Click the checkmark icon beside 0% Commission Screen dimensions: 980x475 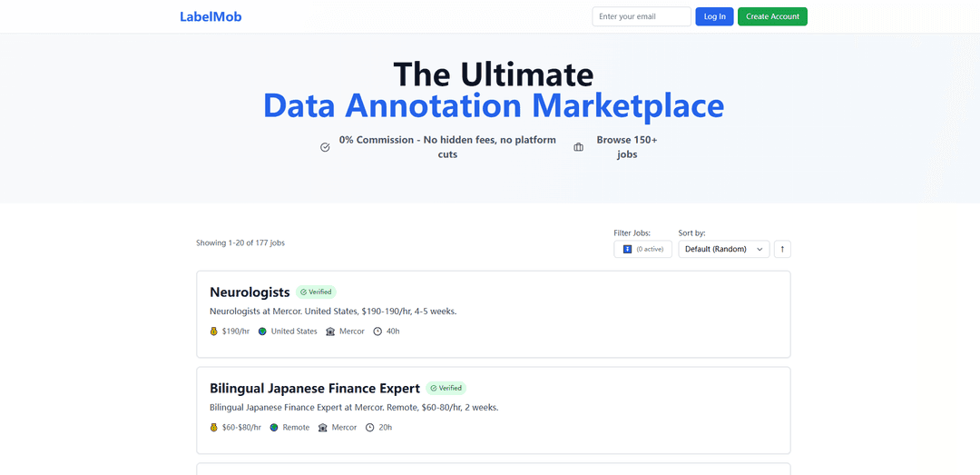click(x=325, y=147)
